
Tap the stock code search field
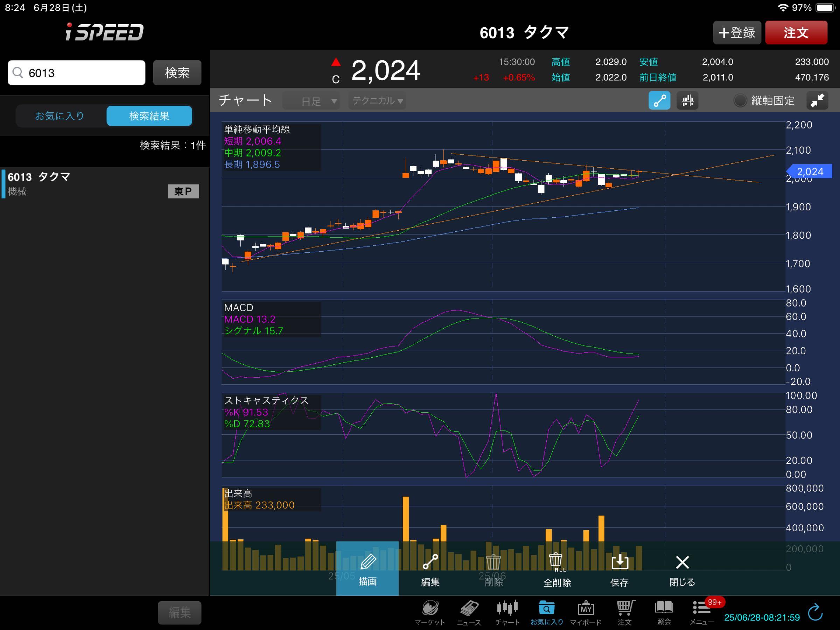point(77,73)
